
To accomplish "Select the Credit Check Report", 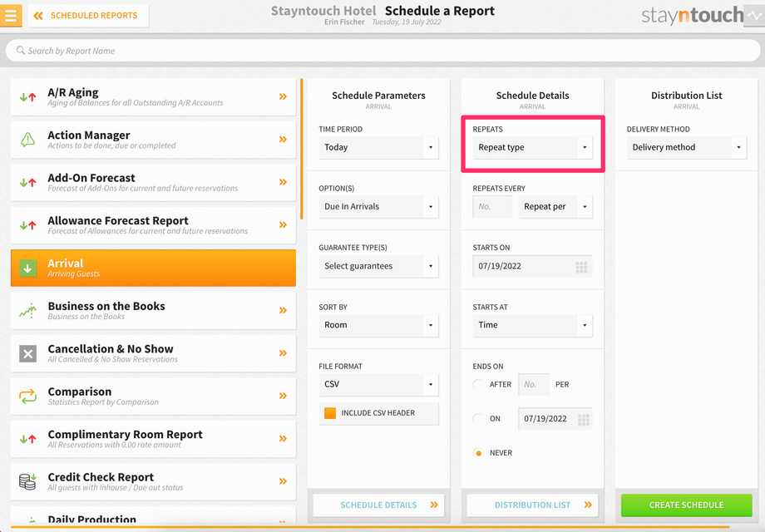I will [153, 481].
